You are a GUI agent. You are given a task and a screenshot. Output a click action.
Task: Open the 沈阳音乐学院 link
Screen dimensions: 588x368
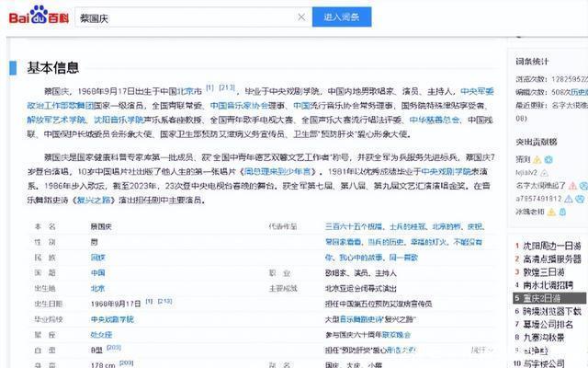coord(119,120)
